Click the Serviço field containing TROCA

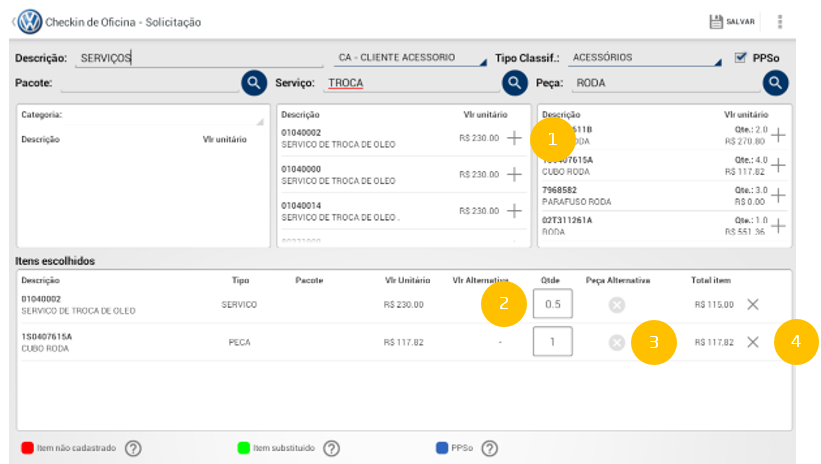[x=411, y=83]
